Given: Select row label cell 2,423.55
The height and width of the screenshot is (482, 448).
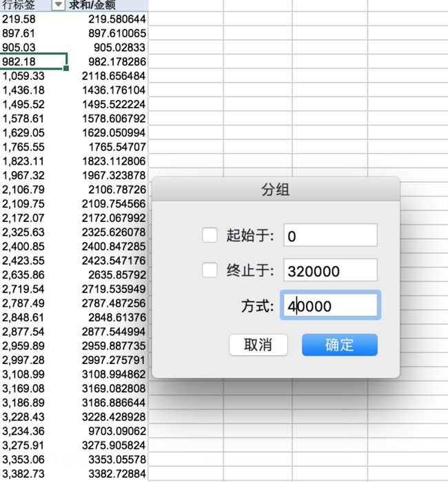Looking at the screenshot, I should 34,261.
